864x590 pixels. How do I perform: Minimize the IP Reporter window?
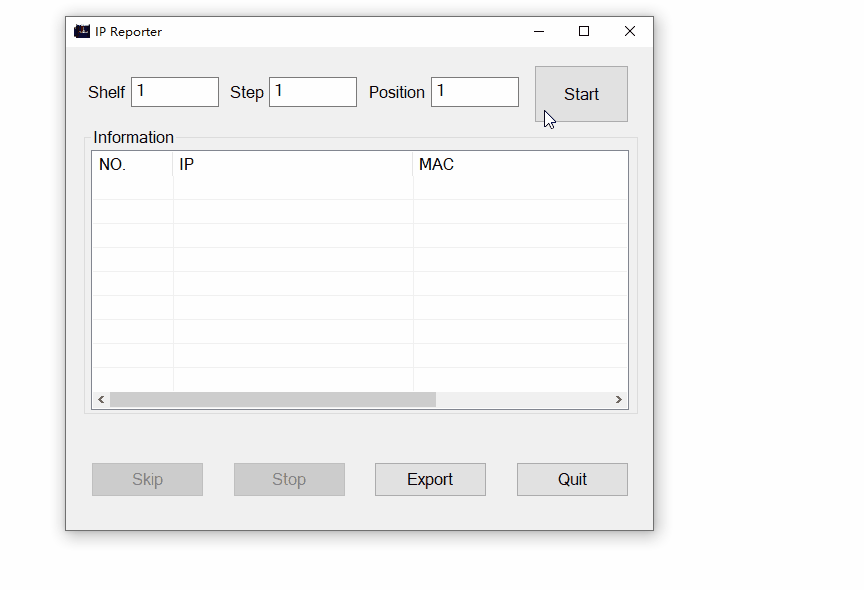(x=539, y=31)
